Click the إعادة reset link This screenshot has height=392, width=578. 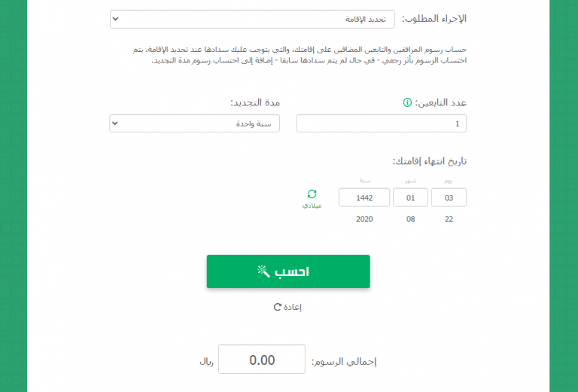287,307
